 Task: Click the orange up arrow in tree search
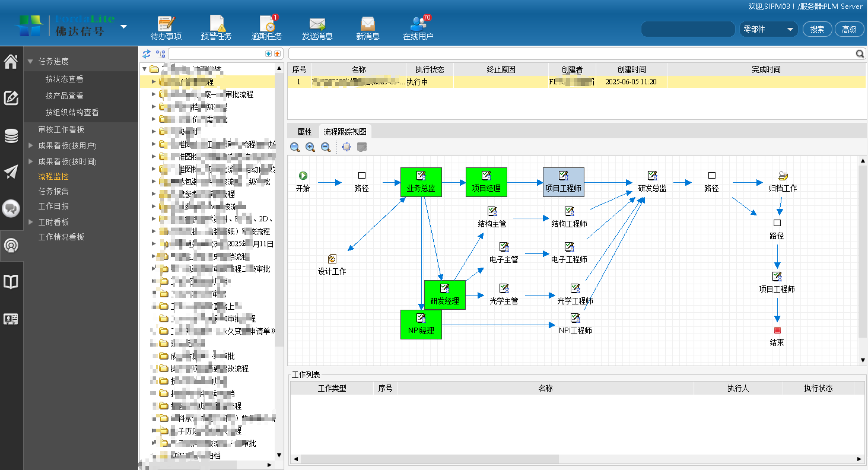click(277, 54)
